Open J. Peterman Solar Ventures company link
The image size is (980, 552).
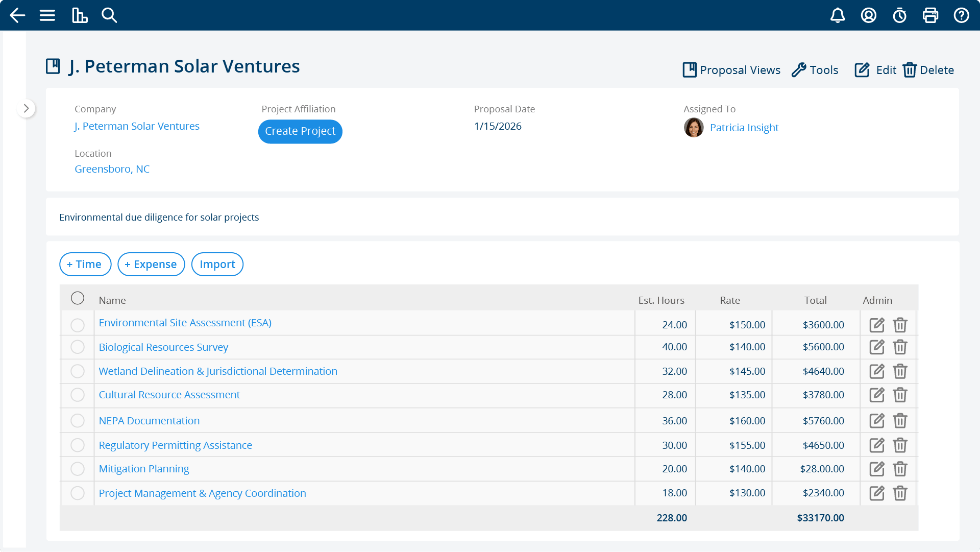click(137, 126)
